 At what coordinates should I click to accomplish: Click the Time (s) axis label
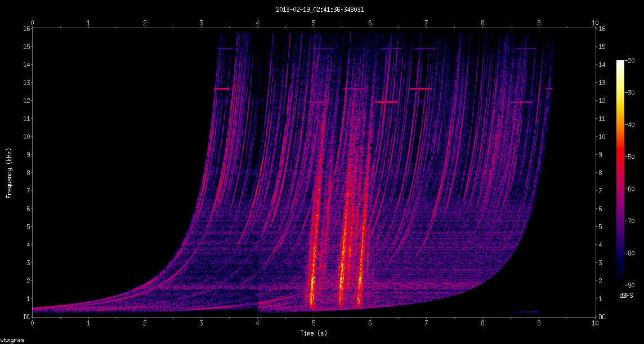(313, 333)
